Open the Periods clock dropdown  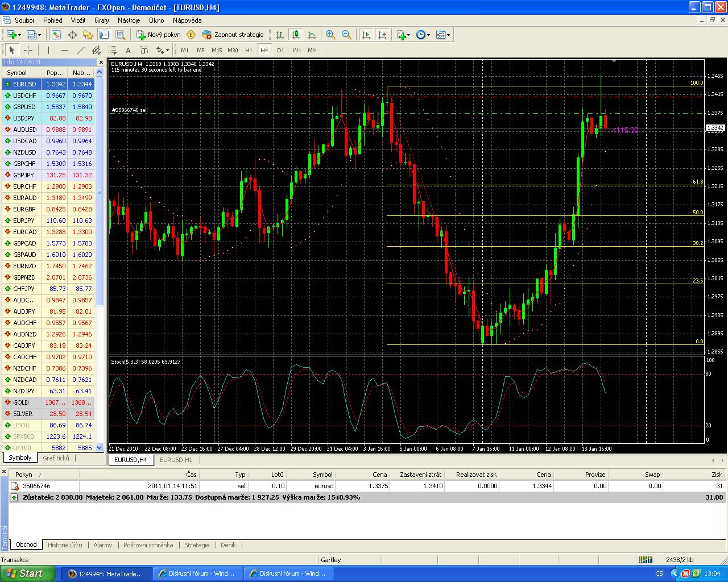[423, 35]
